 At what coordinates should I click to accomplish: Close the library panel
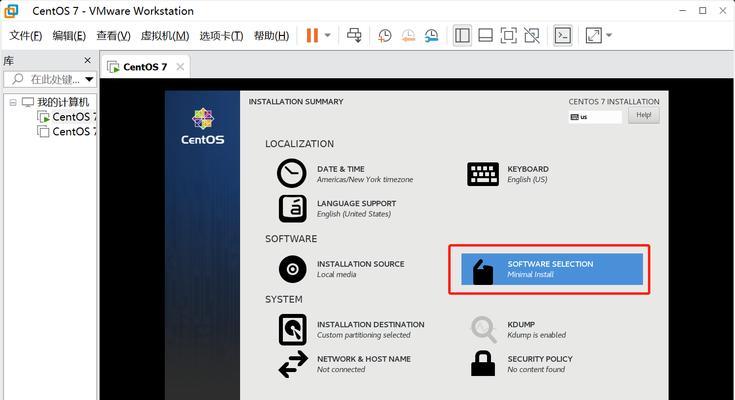tap(87, 60)
